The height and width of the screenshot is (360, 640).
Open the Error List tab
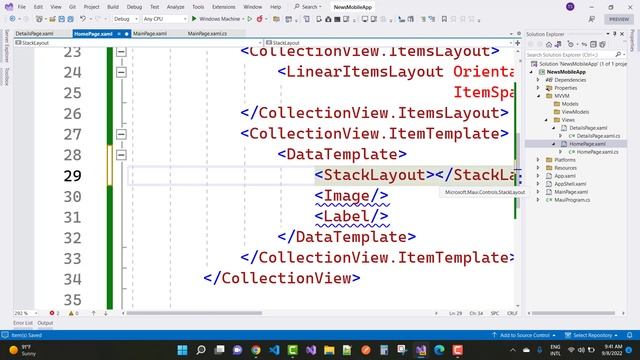pyautogui.click(x=22, y=323)
